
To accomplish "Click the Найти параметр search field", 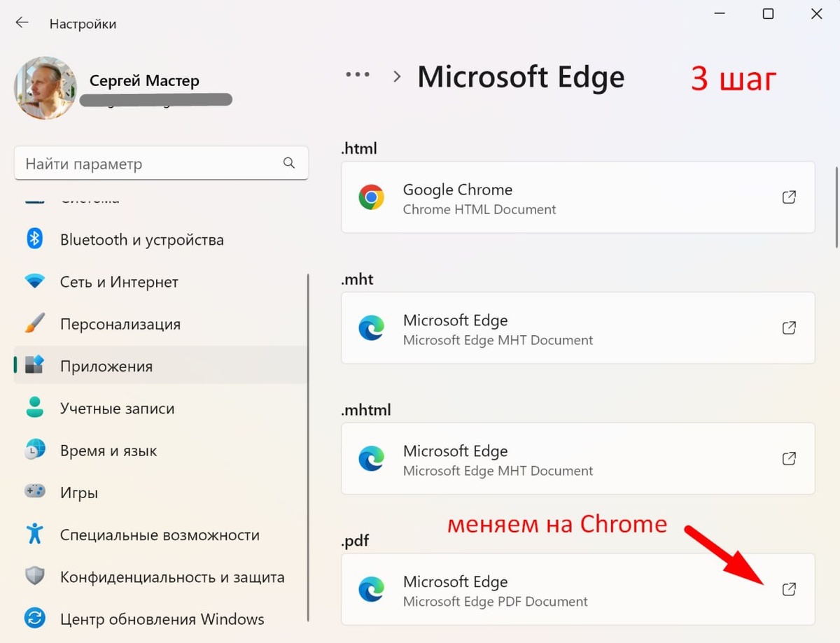I will pos(150,164).
